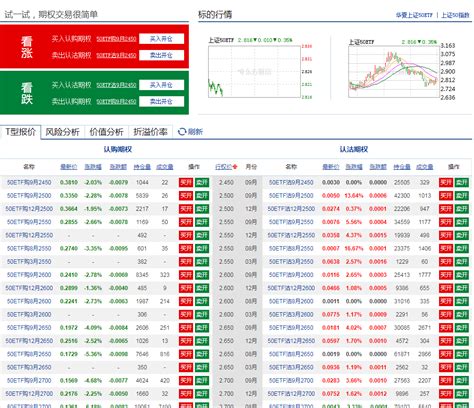The height and width of the screenshot is (408, 474).
Task: Open the 上证50ETF candlestick K-line chart
Action: 394,71
